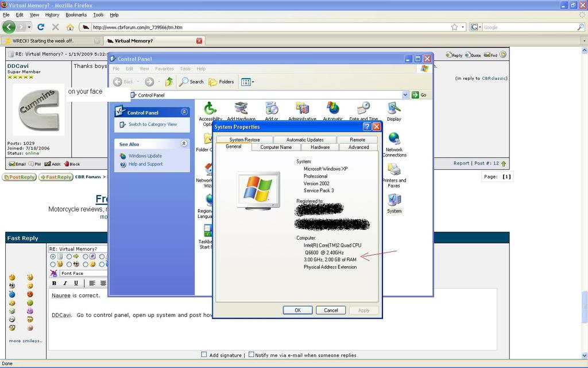The width and height of the screenshot is (588, 368).
Task: Select the sunglasses smiley post icon radio
Action: coord(69,264)
